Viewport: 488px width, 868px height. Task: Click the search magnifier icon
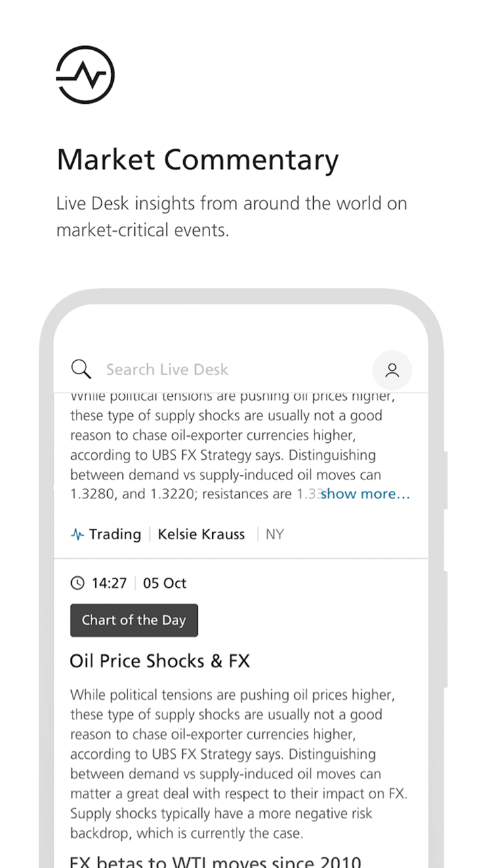point(81,370)
